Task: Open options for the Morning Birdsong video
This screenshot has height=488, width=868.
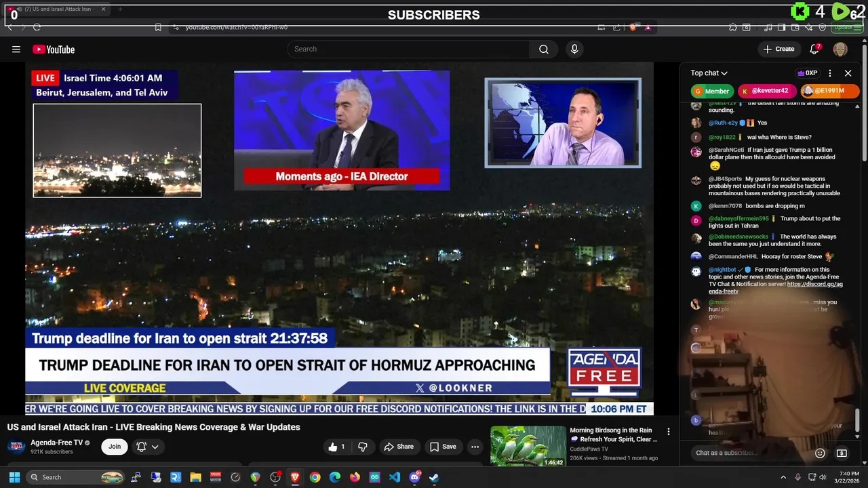Action: pyautogui.click(x=668, y=432)
